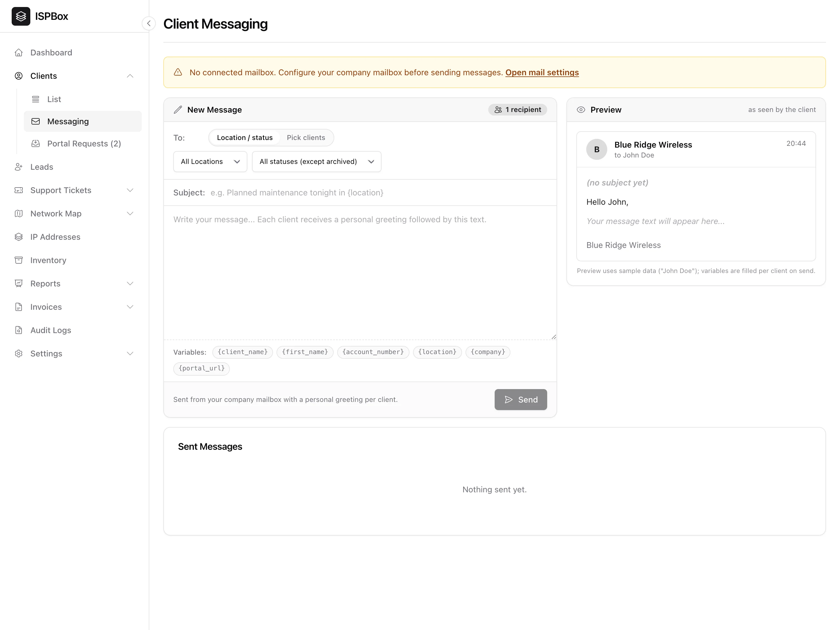Click the Blue Ridge Wireless avatar B
840x630 pixels.
596,149
